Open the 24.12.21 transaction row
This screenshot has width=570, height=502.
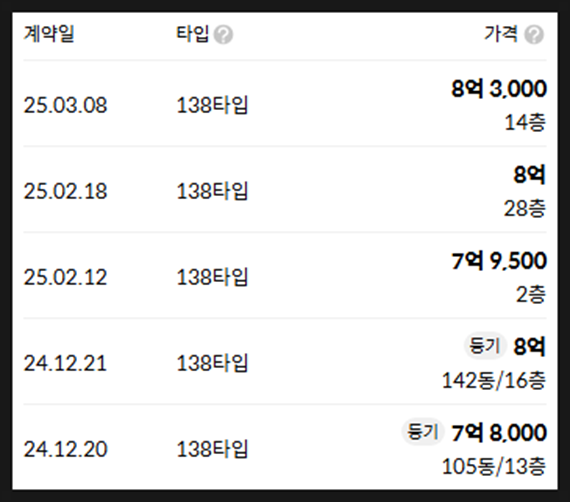tap(285, 361)
